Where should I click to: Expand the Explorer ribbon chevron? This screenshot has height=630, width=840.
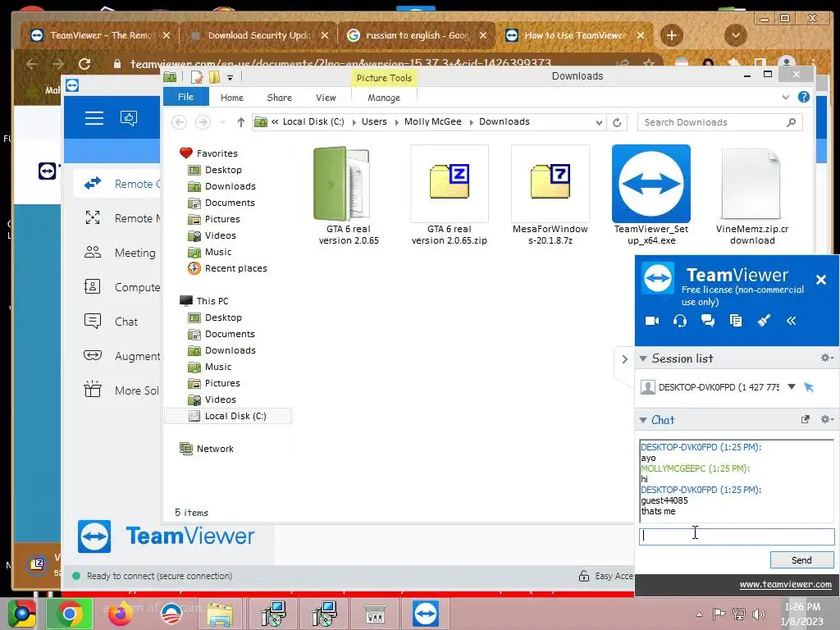coord(785,97)
